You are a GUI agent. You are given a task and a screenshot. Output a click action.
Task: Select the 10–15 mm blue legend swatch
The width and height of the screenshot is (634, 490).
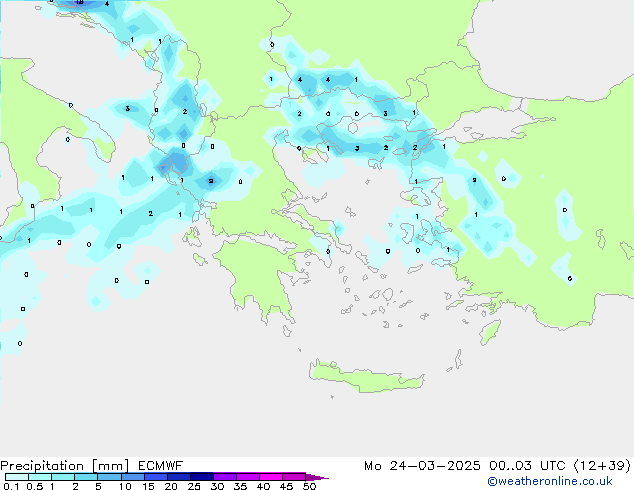[133, 477]
